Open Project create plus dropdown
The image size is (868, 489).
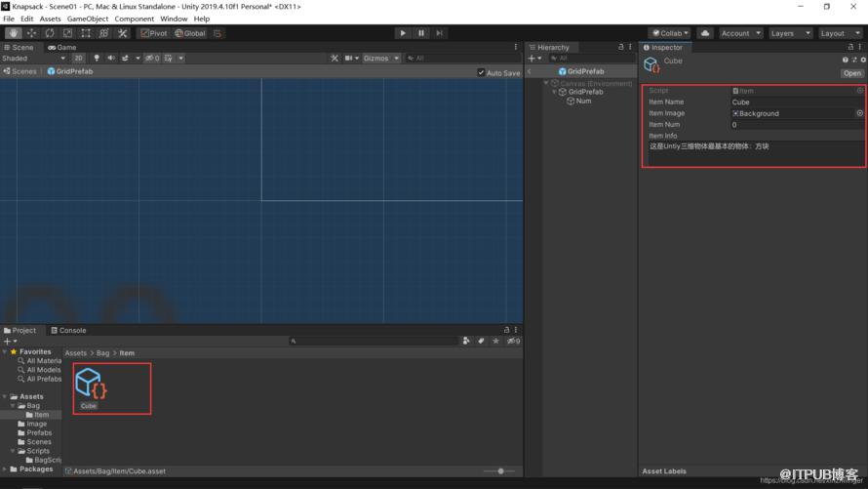pos(10,342)
